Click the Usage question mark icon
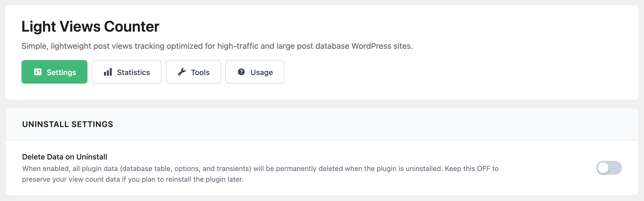The image size is (644, 201). click(x=241, y=72)
